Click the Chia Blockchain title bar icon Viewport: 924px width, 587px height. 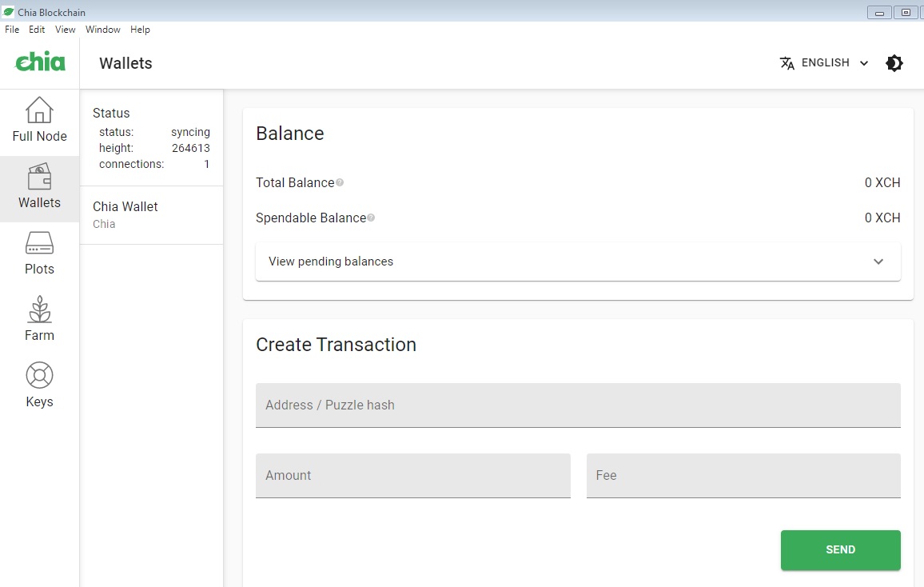click(x=8, y=12)
